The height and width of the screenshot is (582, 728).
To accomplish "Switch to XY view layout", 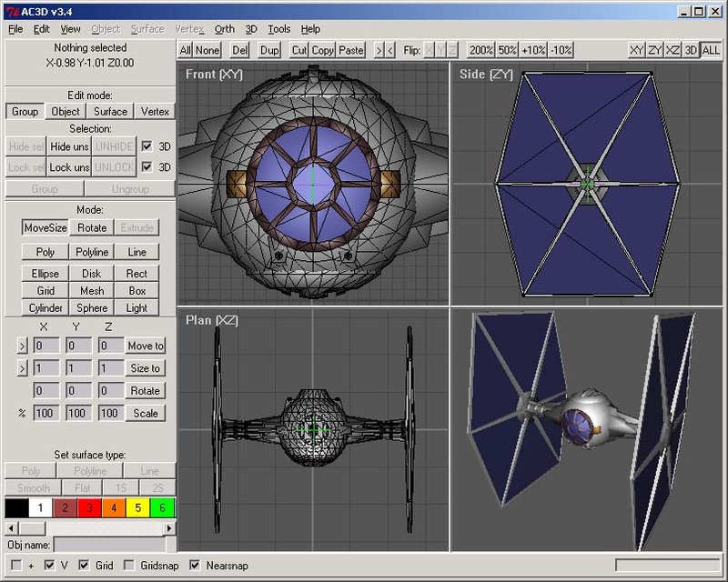I will pos(636,50).
